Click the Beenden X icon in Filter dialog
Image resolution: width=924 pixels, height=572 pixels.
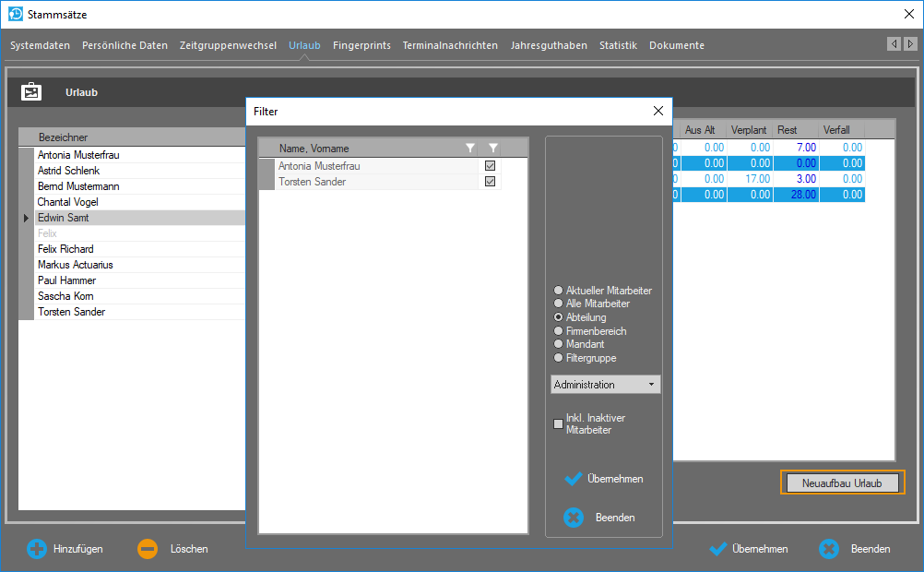click(574, 518)
